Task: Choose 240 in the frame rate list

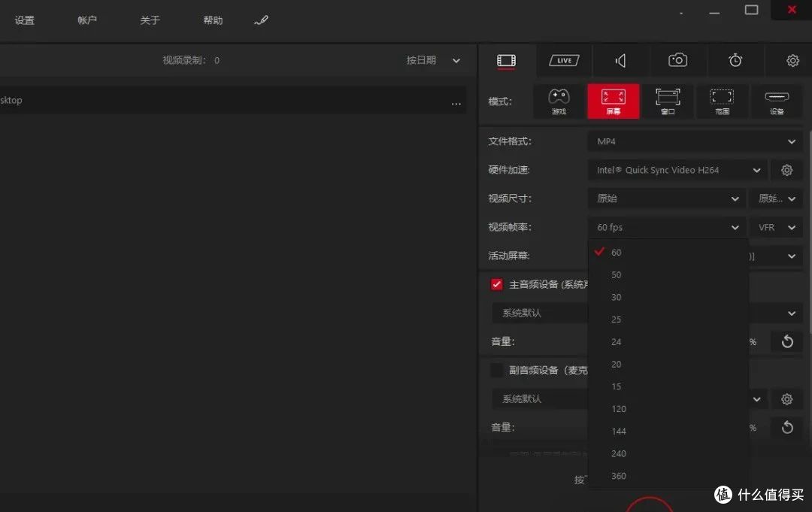Action: click(x=668, y=453)
